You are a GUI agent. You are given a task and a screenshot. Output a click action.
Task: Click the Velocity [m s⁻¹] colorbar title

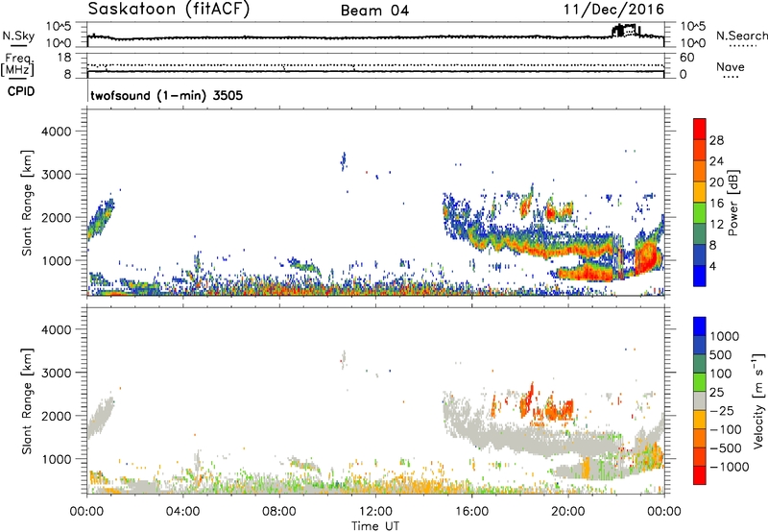pyautogui.click(x=758, y=400)
